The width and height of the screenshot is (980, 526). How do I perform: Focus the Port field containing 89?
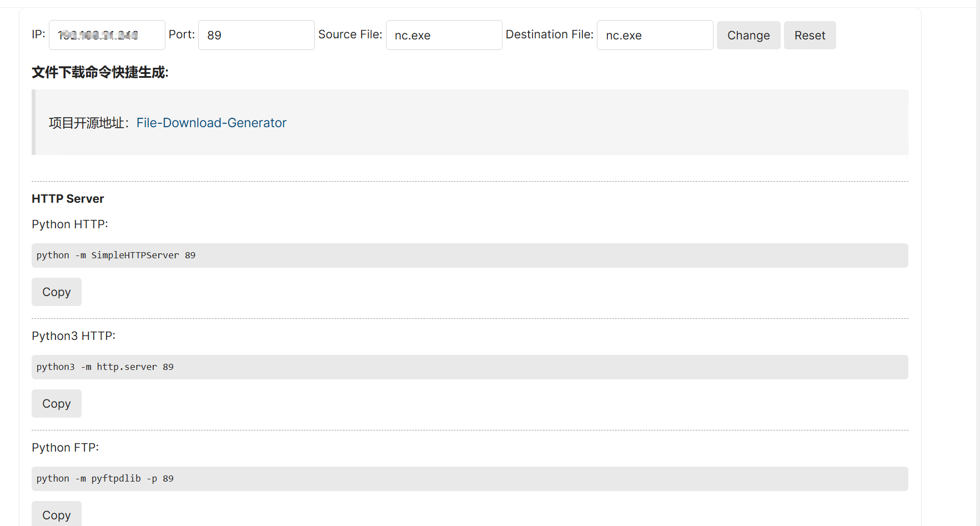coord(257,35)
